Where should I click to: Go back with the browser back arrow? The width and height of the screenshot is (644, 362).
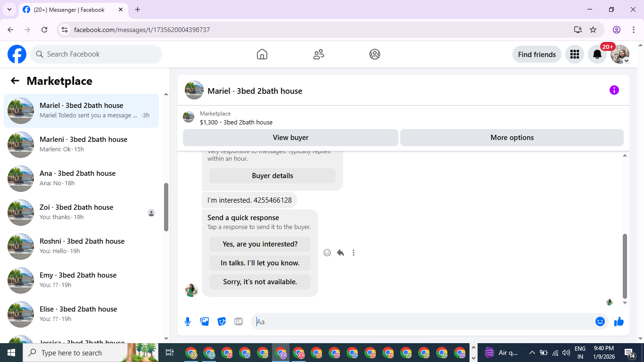pyautogui.click(x=10, y=30)
